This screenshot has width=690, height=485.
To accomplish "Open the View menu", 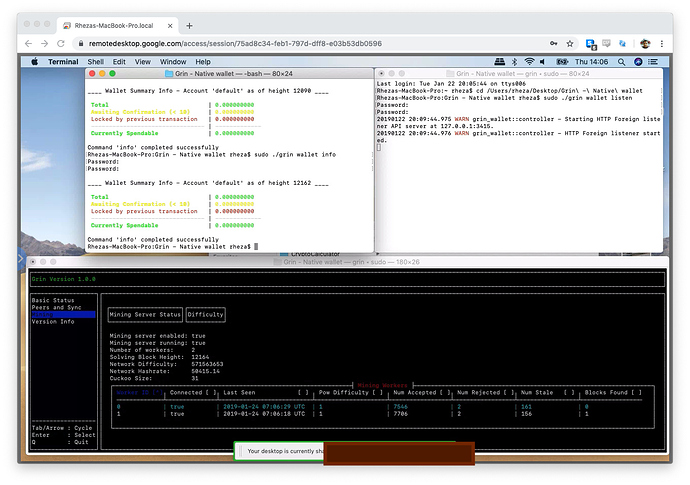I will click(143, 62).
